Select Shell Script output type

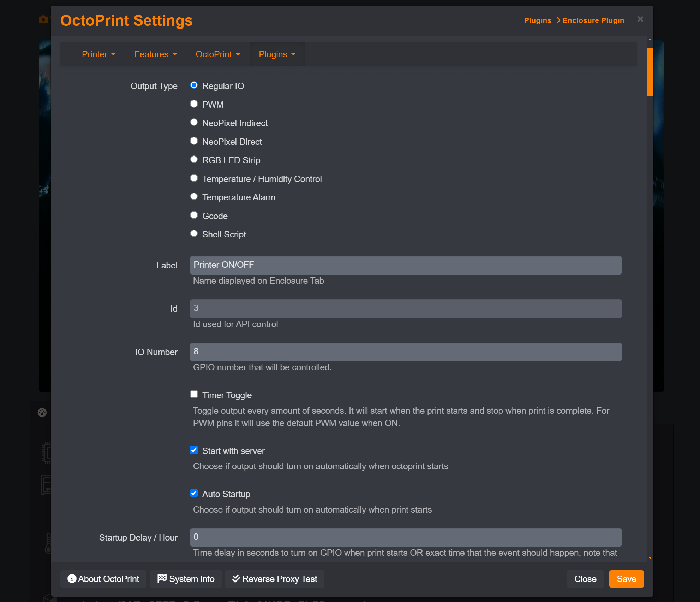click(194, 234)
